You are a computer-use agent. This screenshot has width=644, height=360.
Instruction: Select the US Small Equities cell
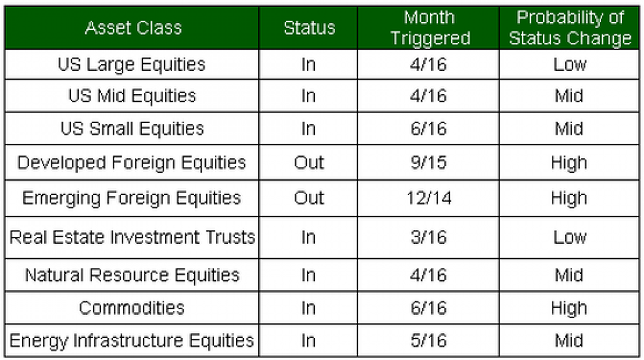[x=132, y=128]
